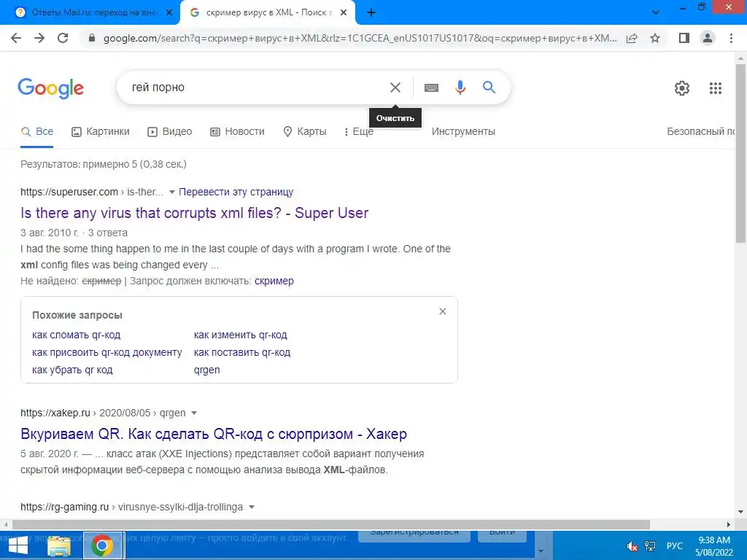747x560 pixels.
Task: Open the Google apps grid
Action: pyautogui.click(x=715, y=88)
